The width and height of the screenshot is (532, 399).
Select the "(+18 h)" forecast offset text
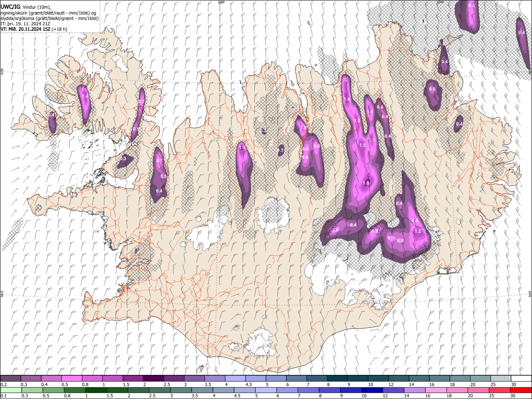pyautogui.click(x=60, y=29)
